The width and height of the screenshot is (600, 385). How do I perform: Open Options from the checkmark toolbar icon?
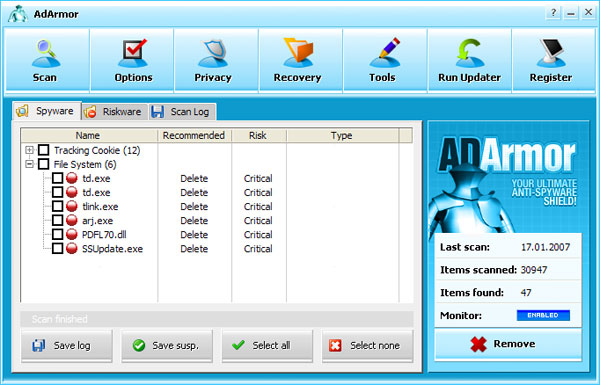click(x=133, y=53)
